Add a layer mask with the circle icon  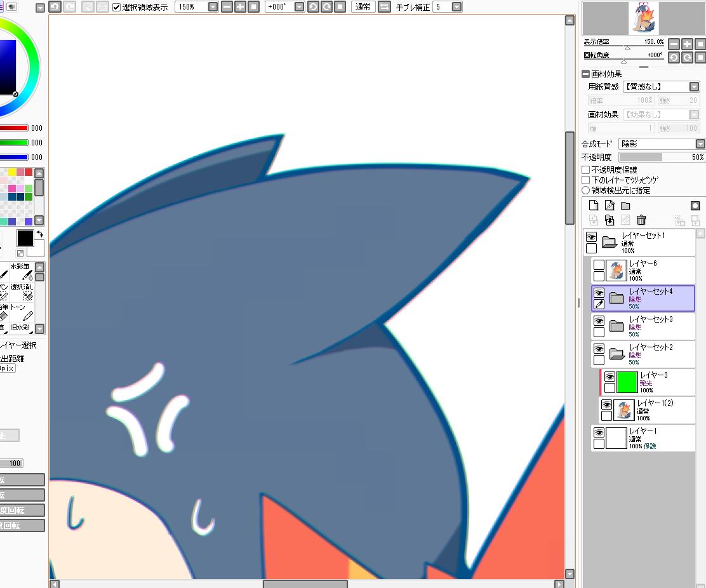tap(695, 206)
